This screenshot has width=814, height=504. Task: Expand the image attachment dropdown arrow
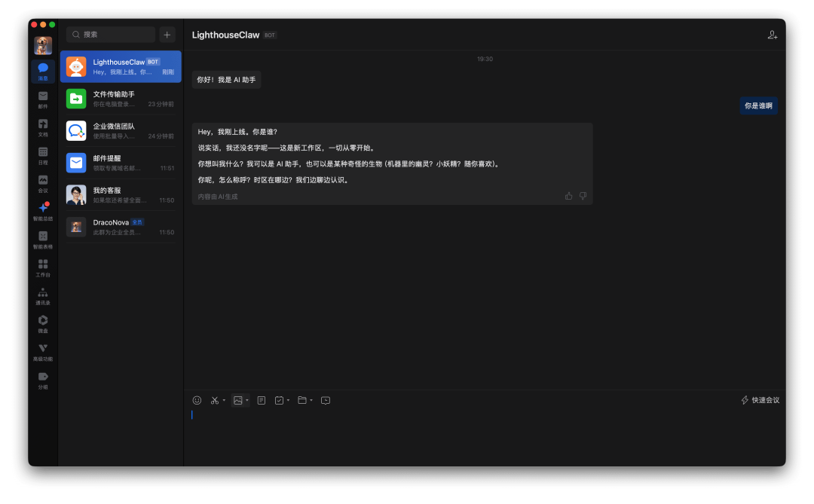click(x=247, y=400)
